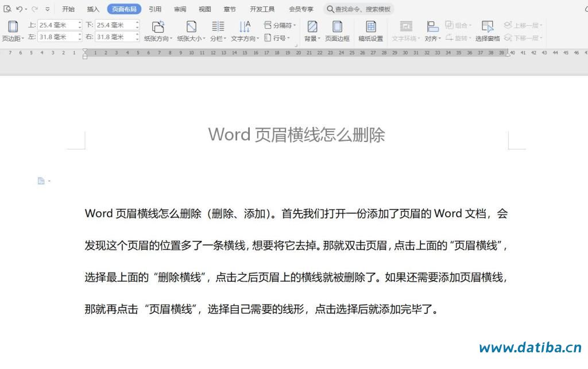The height and width of the screenshot is (369, 588).
Task: Adjust the top margin spinner arrows
Action: tap(80, 25)
